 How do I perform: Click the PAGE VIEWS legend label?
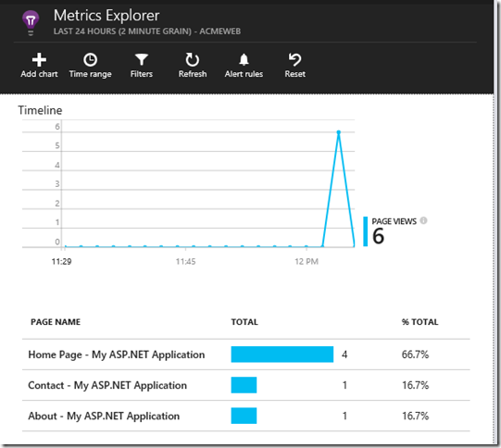394,221
